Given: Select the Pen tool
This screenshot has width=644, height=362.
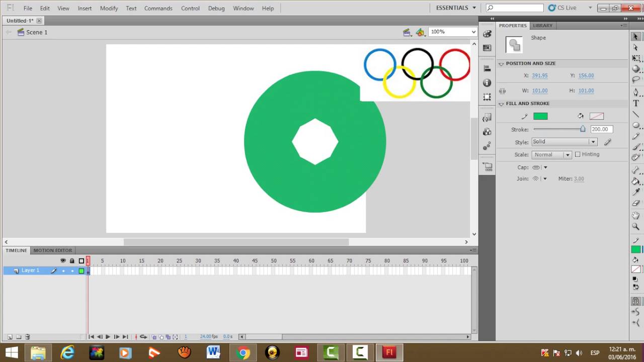Looking at the screenshot, I should (x=636, y=92).
